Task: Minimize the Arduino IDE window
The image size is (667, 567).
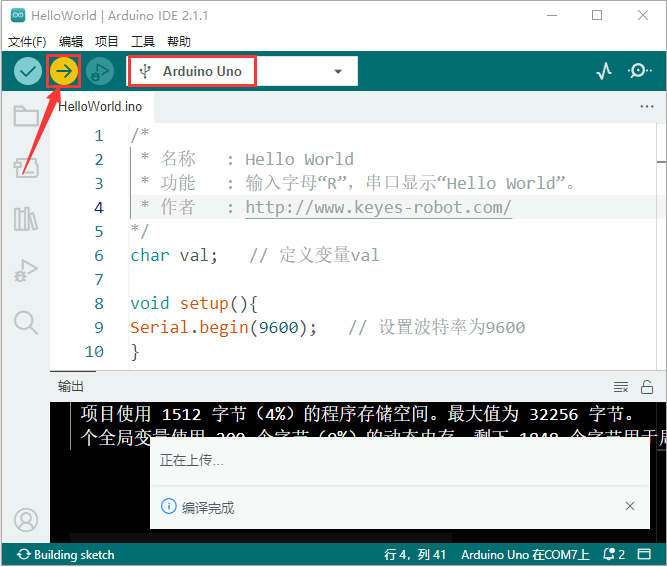Action: 552,15
